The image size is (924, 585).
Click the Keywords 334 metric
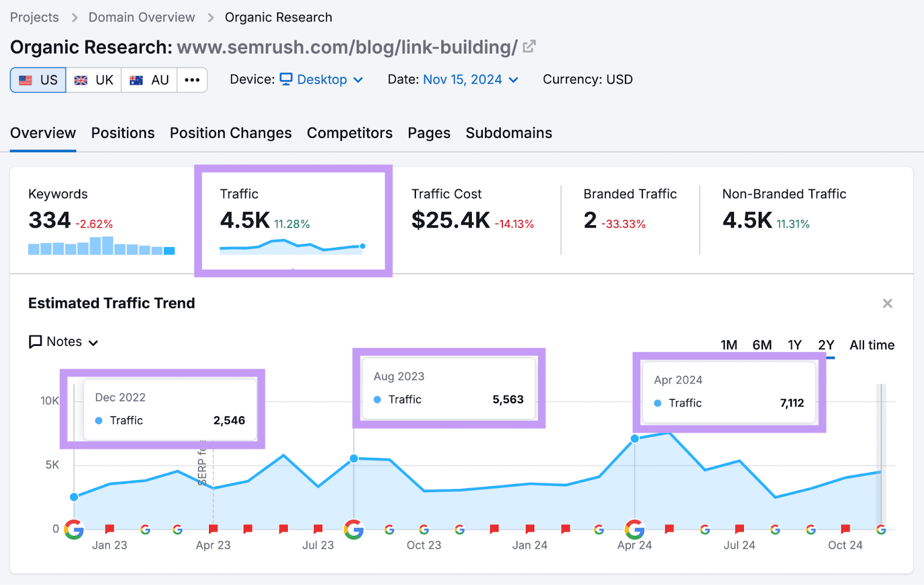[x=49, y=220]
